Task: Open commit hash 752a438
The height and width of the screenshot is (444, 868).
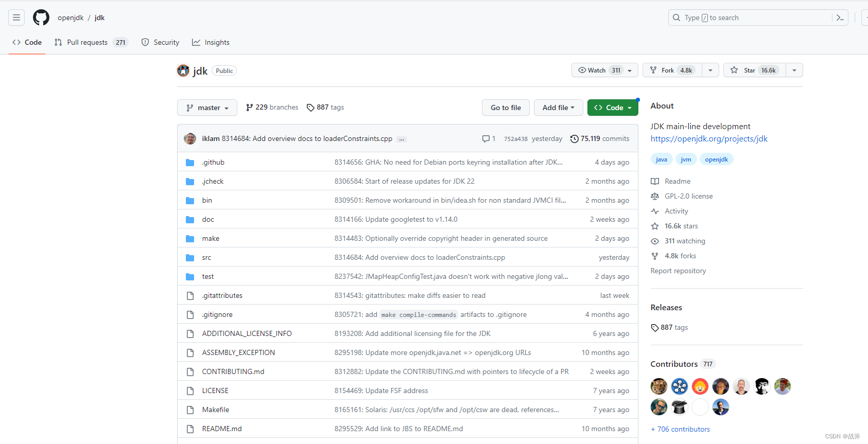Action: [515, 139]
